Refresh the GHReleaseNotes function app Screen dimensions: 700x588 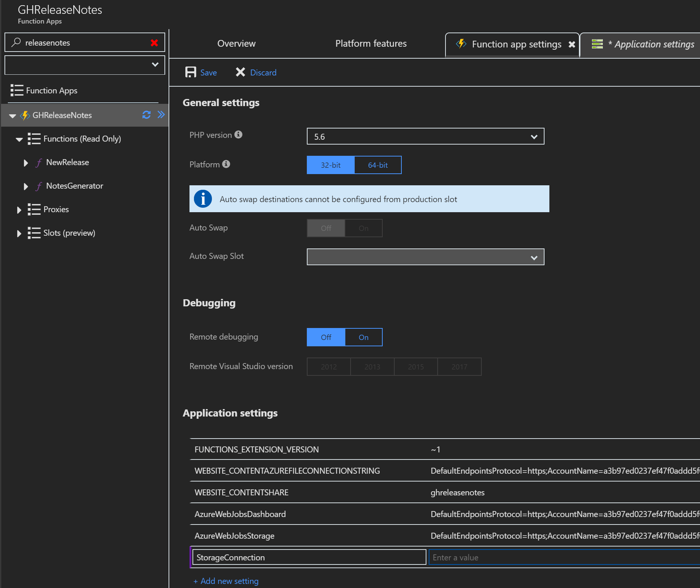[146, 115]
